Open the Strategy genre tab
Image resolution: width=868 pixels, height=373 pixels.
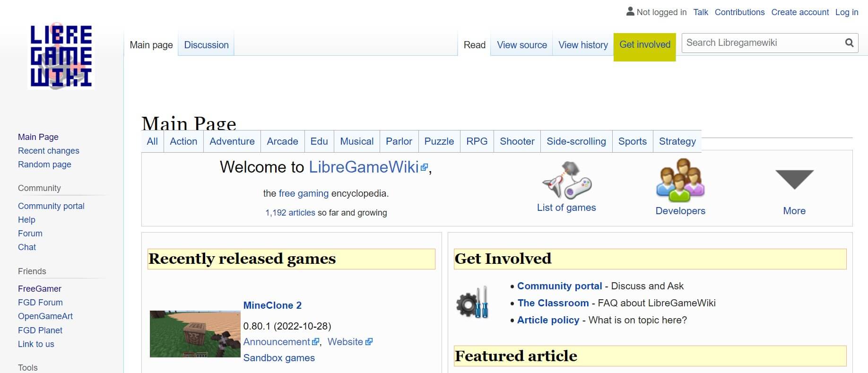[677, 141]
